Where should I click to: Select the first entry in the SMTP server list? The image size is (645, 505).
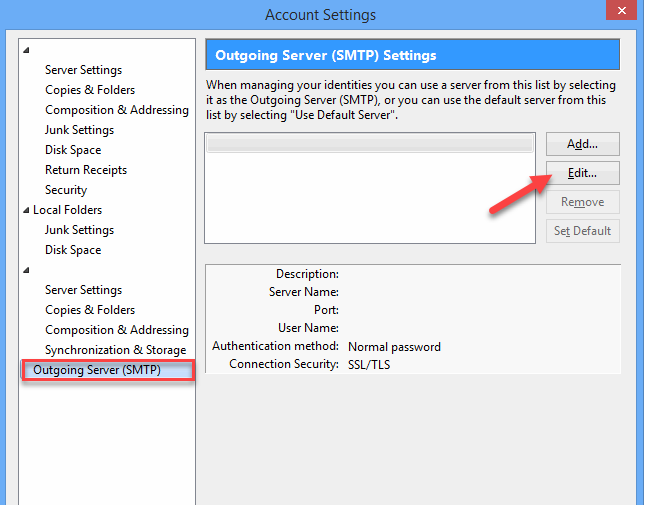(x=370, y=144)
